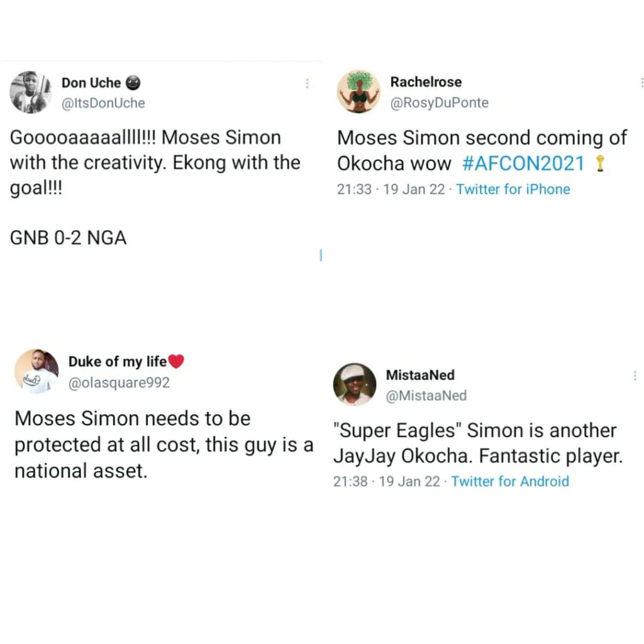644x644 pixels.
Task: Click Rachelrose's avatar image
Action: (359, 92)
